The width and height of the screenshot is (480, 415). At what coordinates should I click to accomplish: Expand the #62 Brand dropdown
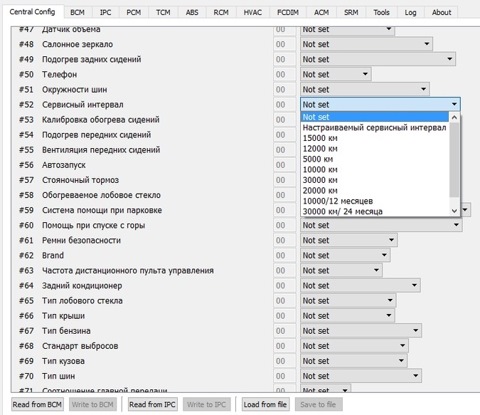pyautogui.click(x=345, y=255)
